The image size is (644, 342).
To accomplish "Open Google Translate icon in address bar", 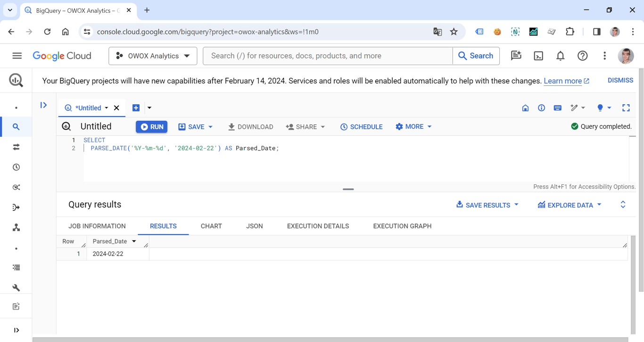I will pos(438,32).
